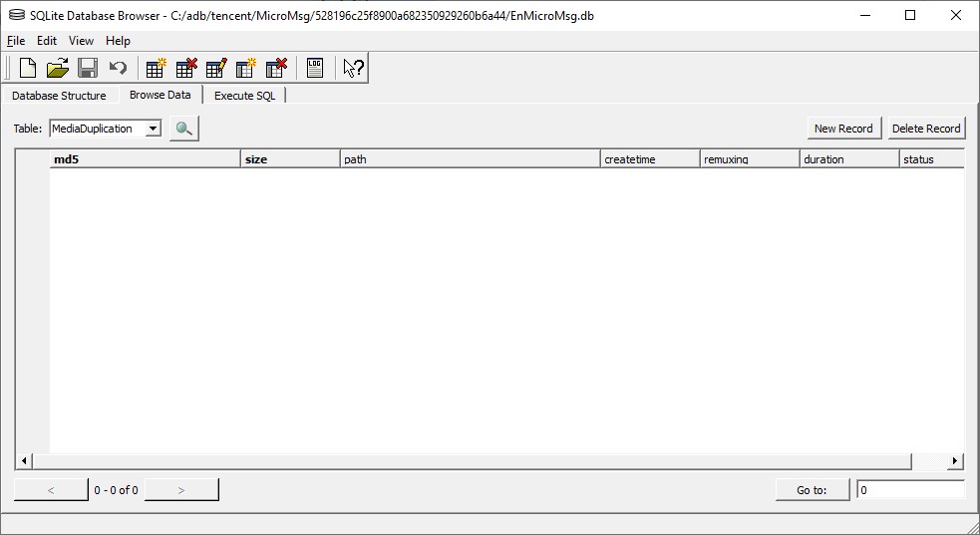
Task: Click the Delete Index icon
Action: [x=275, y=68]
